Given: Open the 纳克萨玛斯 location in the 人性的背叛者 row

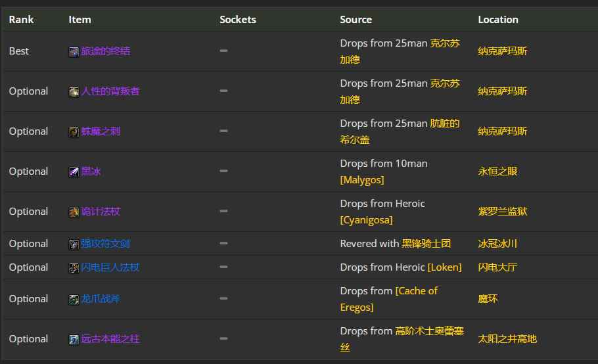Looking at the screenshot, I should 503,91.
